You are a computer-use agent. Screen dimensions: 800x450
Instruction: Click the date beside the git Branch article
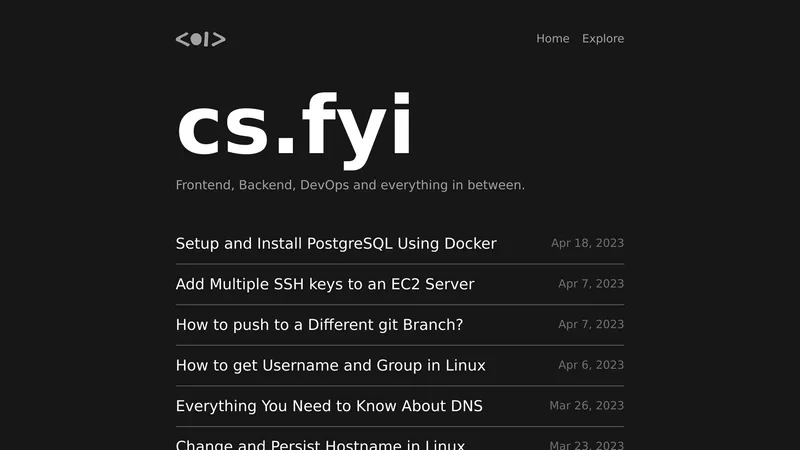click(x=591, y=325)
